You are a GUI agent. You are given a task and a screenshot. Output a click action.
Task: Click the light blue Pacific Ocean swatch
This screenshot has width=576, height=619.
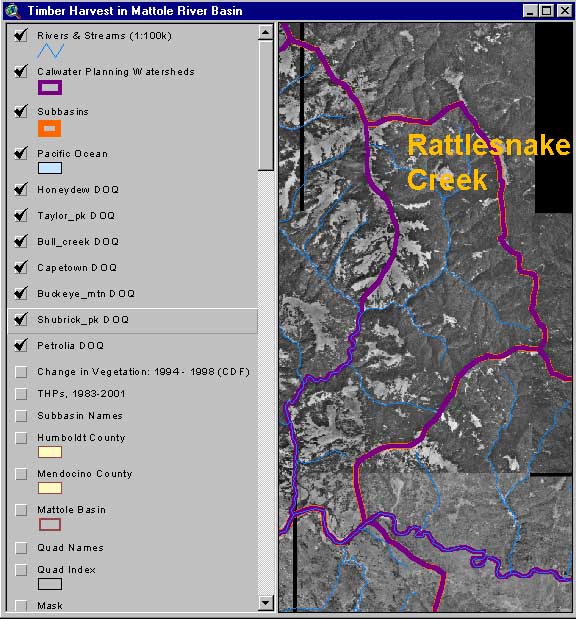pyautogui.click(x=50, y=168)
